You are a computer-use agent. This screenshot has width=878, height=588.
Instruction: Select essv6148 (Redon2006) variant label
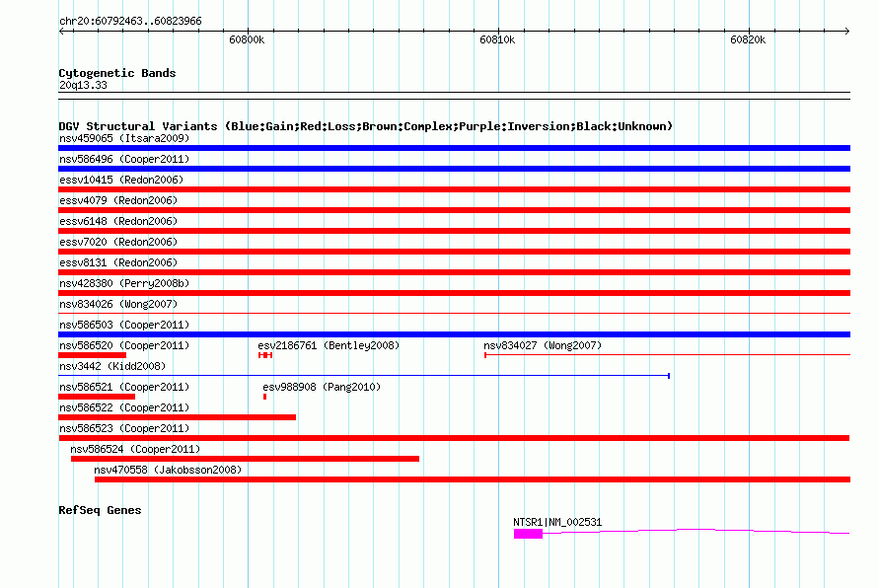(118, 221)
